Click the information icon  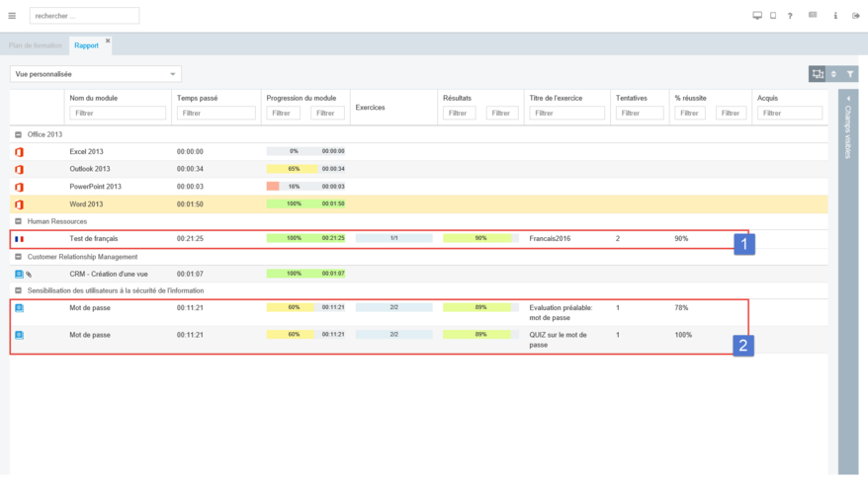pos(836,16)
